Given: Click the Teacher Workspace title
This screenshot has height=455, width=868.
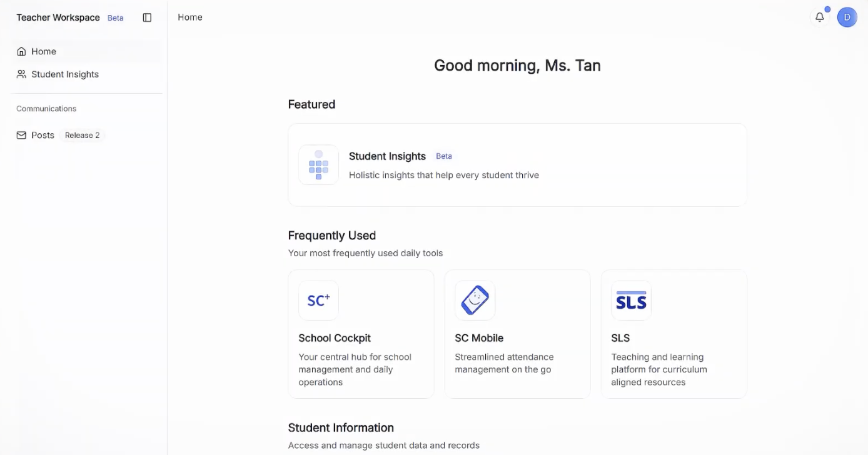Looking at the screenshot, I should pos(58,17).
